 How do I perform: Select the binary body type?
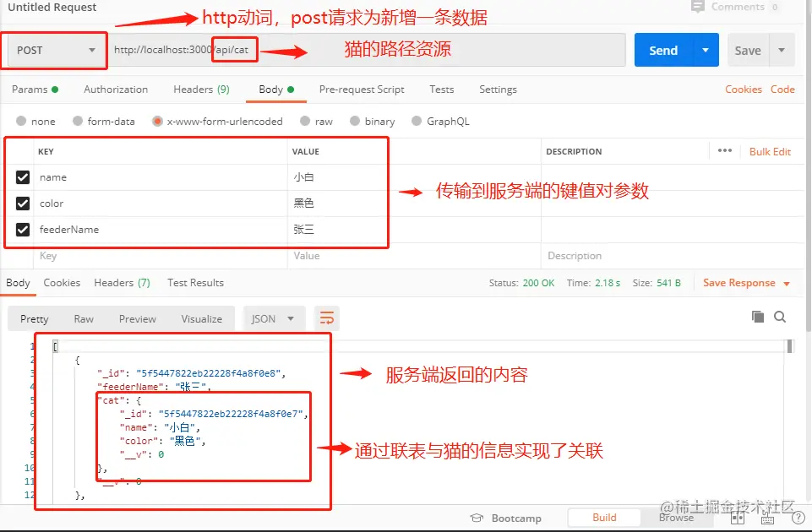[373, 121]
